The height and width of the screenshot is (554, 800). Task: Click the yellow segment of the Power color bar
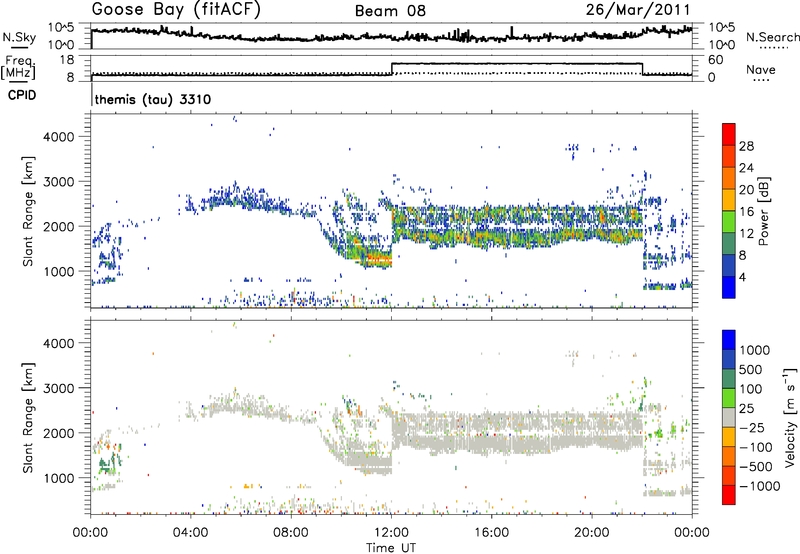(729, 200)
